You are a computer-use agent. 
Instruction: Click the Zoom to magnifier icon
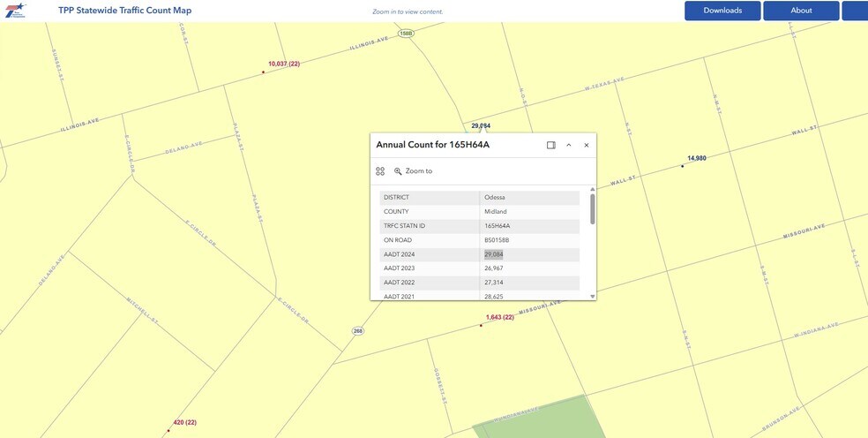[398, 171]
